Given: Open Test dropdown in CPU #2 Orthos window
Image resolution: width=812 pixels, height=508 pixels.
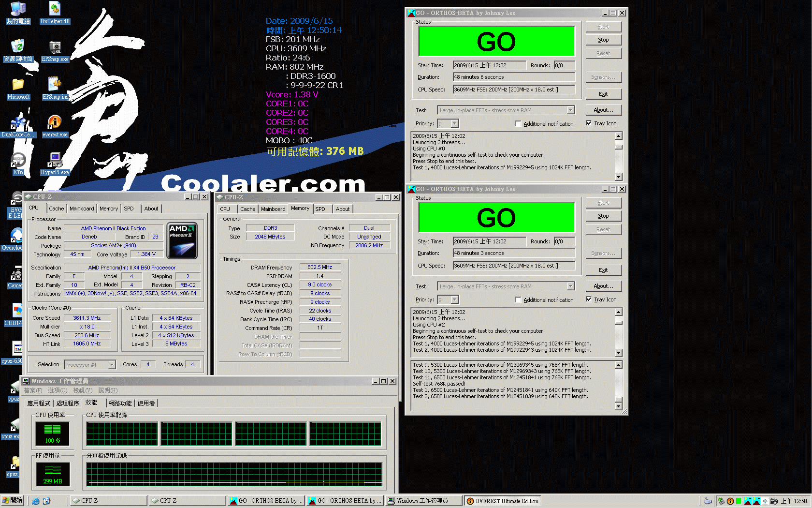Looking at the screenshot, I should [570, 286].
